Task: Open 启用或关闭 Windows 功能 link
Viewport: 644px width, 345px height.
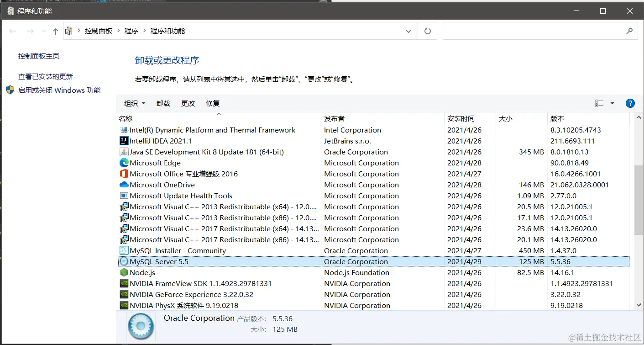Action: pyautogui.click(x=59, y=90)
